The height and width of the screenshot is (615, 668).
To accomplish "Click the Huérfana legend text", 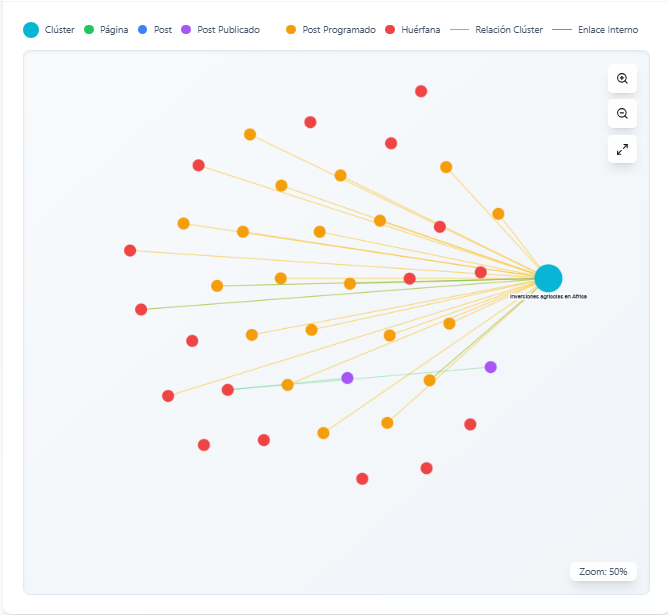I will point(420,30).
